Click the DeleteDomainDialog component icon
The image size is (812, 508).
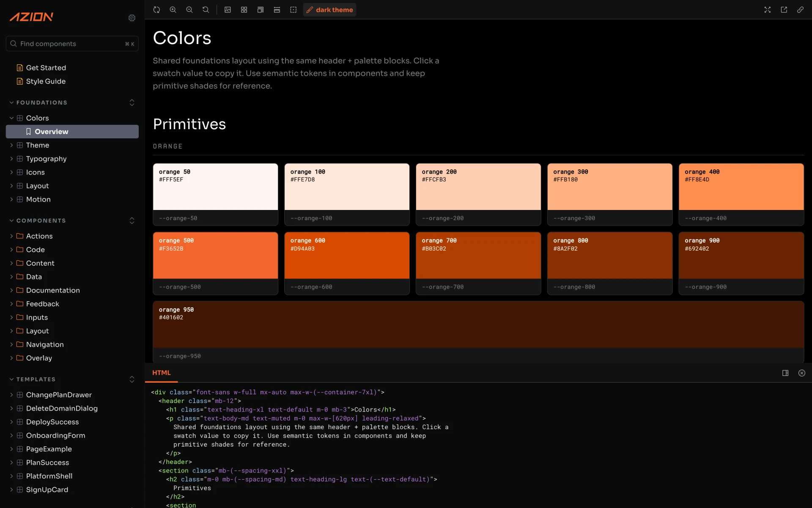(x=19, y=409)
